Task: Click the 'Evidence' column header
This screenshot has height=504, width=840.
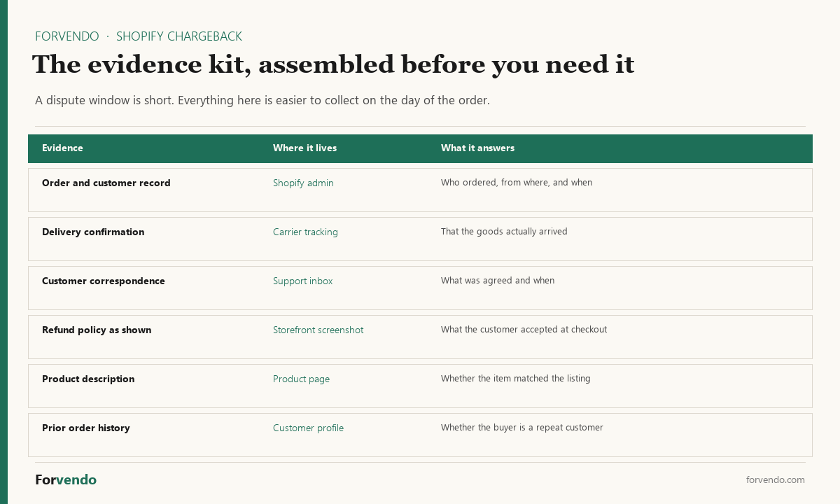Action: coord(62,148)
